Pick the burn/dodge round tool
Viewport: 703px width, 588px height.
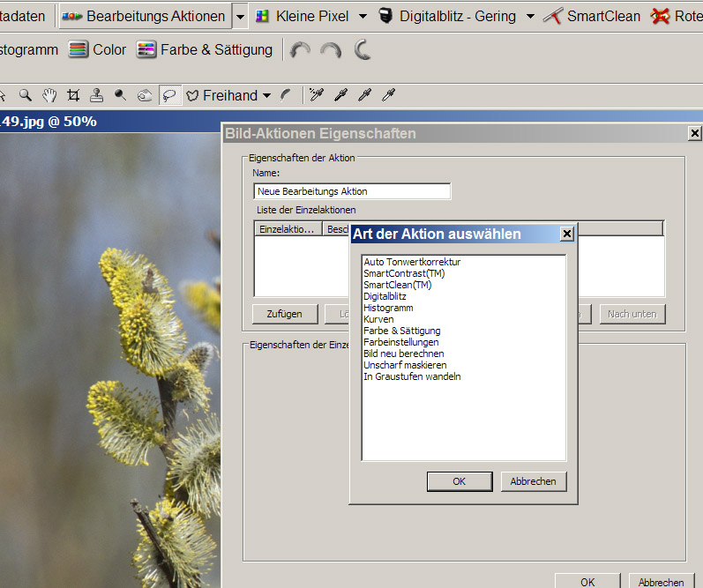pyautogui.click(x=120, y=95)
